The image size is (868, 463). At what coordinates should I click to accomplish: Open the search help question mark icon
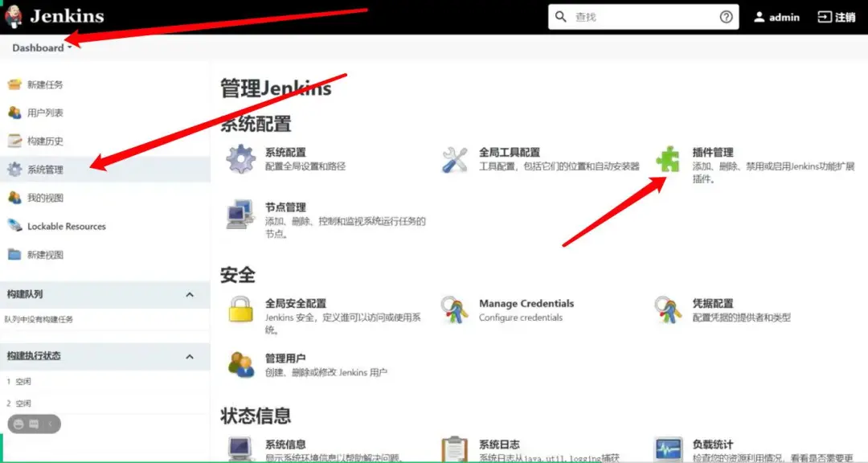(x=726, y=17)
